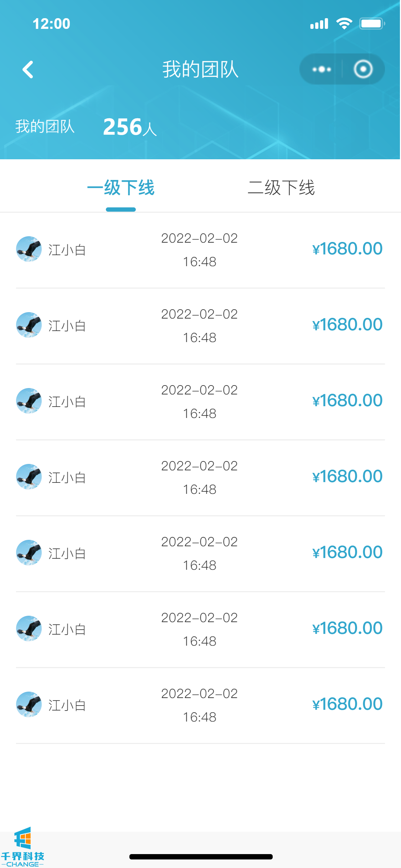This screenshot has height=868, width=401.
Task: Tap the 256人 team count
Action: pos(130,127)
